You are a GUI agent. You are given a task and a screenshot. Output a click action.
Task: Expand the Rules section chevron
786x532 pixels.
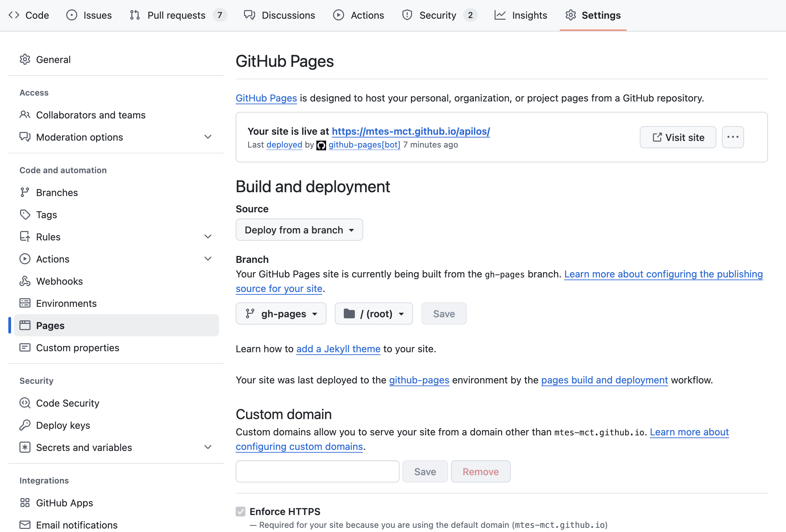click(208, 237)
